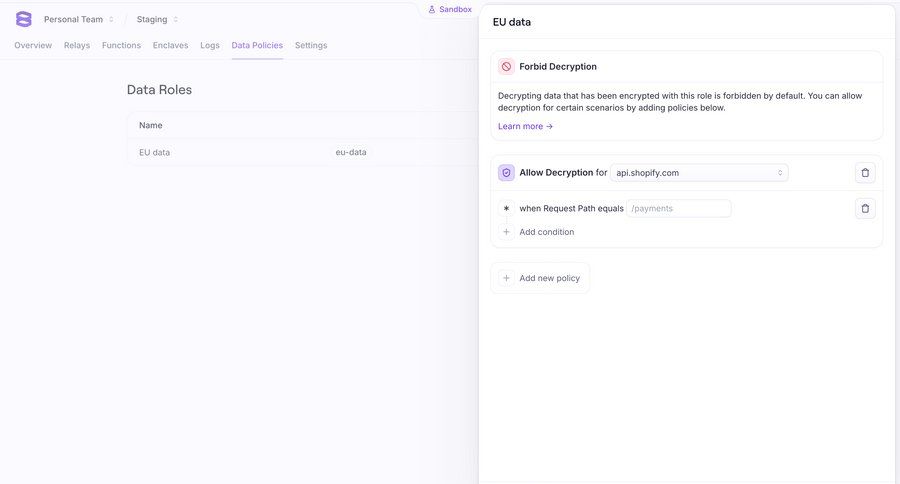Image resolution: width=900 pixels, height=484 pixels.
Task: Switch to the Overview tab
Action: [x=33, y=45]
